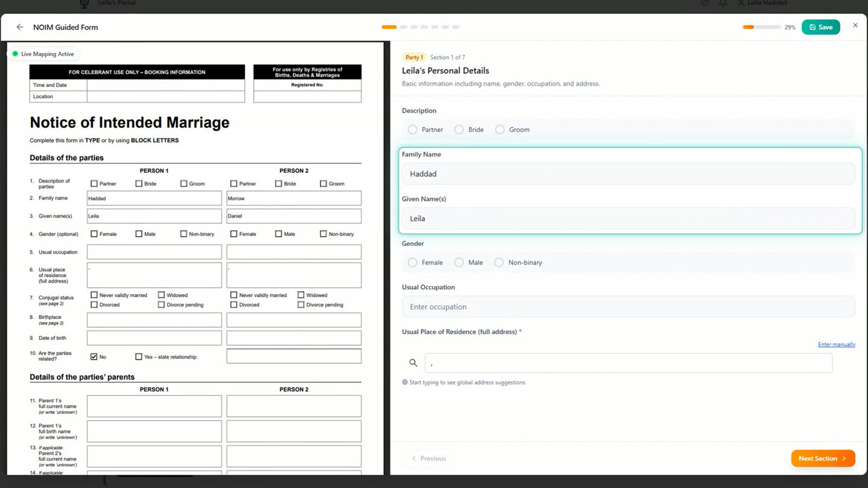The height and width of the screenshot is (488, 868).
Task: Tick Person 1 Never validly married checkbox
Action: 94,295
